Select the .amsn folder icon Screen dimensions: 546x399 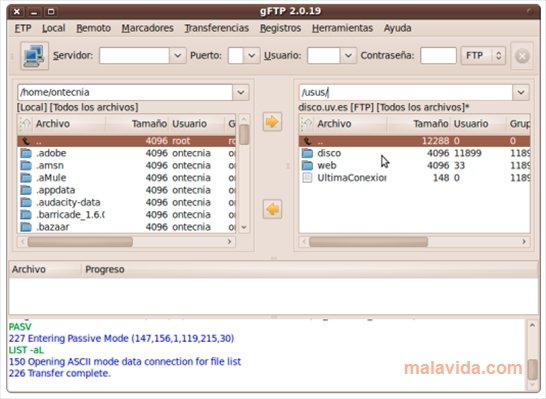[x=26, y=166]
